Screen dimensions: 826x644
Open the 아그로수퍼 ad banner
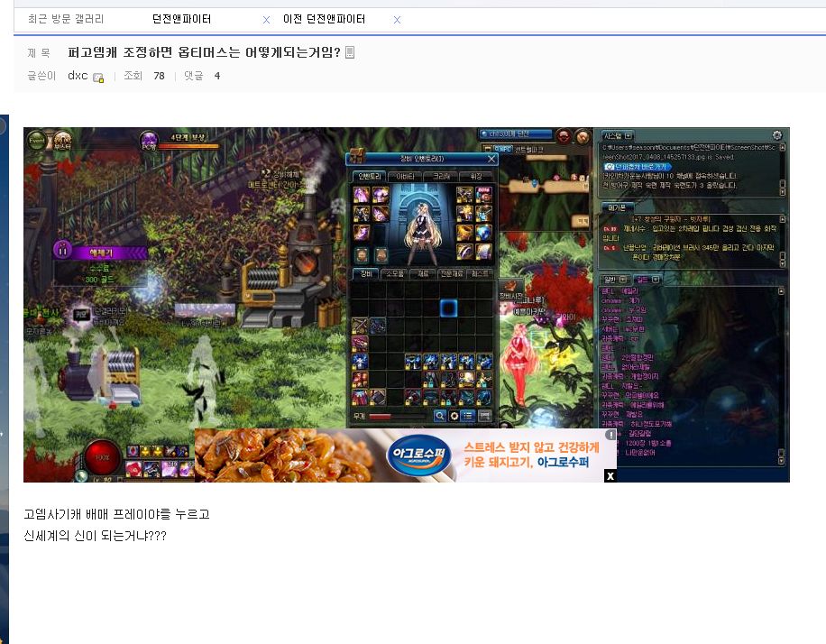tap(406, 455)
